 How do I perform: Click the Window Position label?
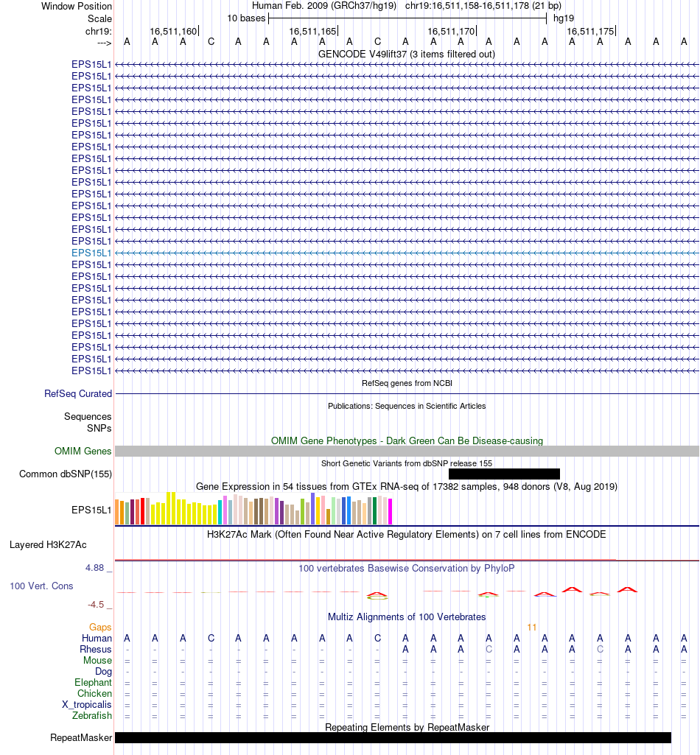[76, 6]
